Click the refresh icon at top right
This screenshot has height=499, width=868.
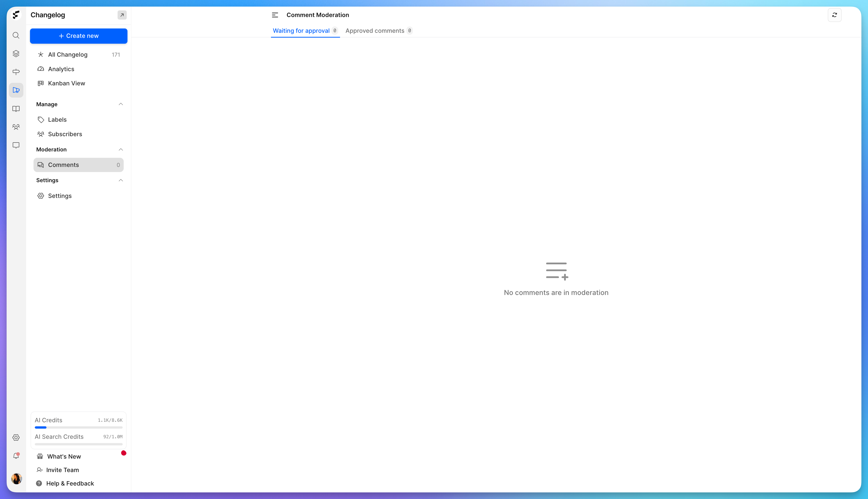point(834,15)
